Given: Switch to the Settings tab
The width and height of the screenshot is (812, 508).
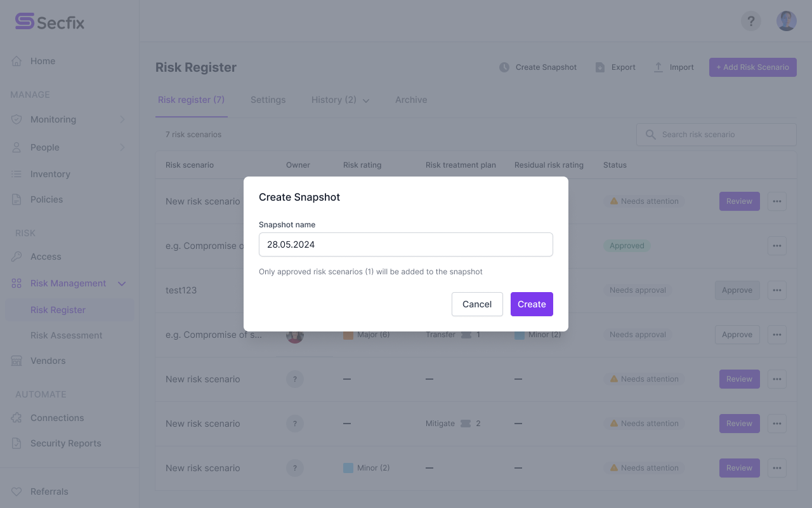Looking at the screenshot, I should [x=268, y=100].
